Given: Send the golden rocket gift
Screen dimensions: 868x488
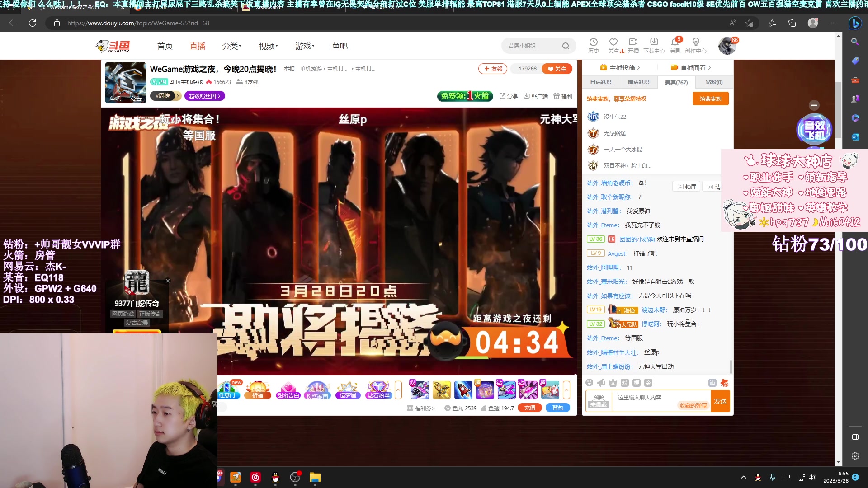Looking at the screenshot, I should pos(441,389).
